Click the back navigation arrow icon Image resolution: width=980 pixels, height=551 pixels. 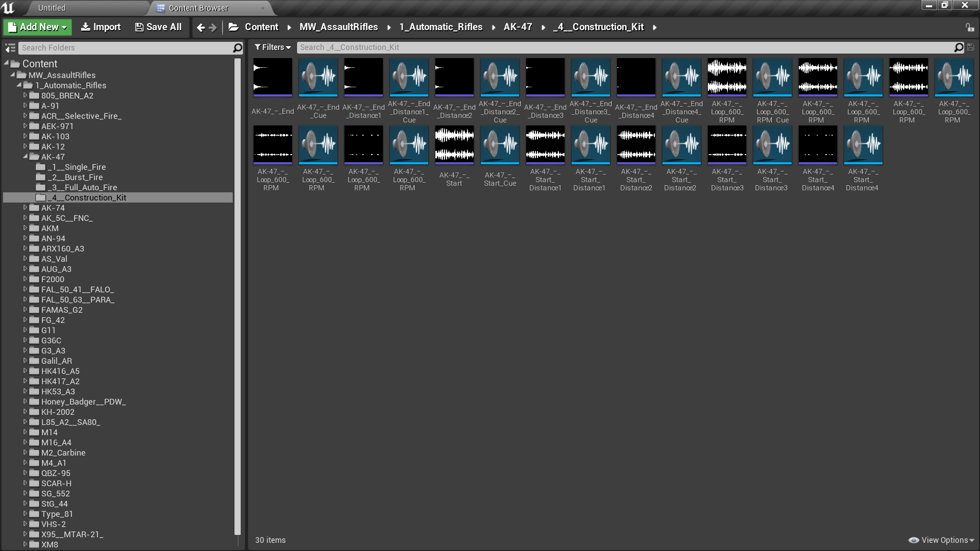click(201, 27)
